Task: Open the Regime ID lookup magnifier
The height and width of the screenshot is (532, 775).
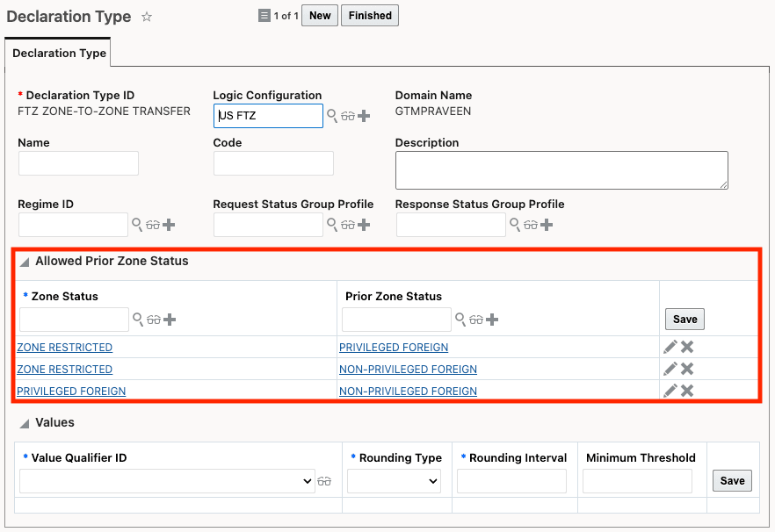Action: (136, 225)
